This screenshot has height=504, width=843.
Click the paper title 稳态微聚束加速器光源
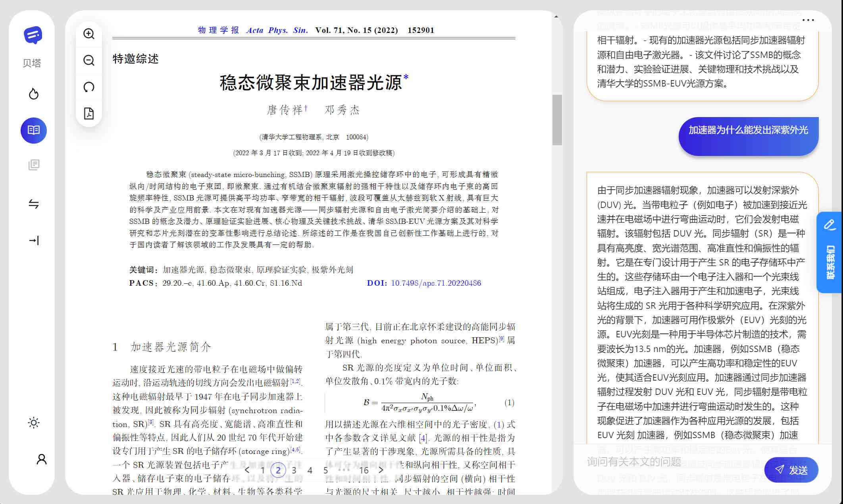pos(311,83)
